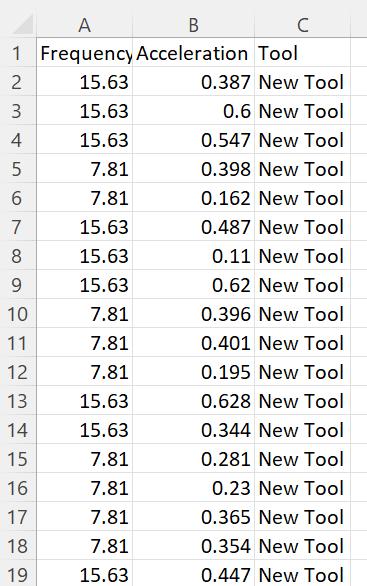The height and width of the screenshot is (586, 367).
Task: Click the Acceleration header cell
Action: tap(193, 53)
